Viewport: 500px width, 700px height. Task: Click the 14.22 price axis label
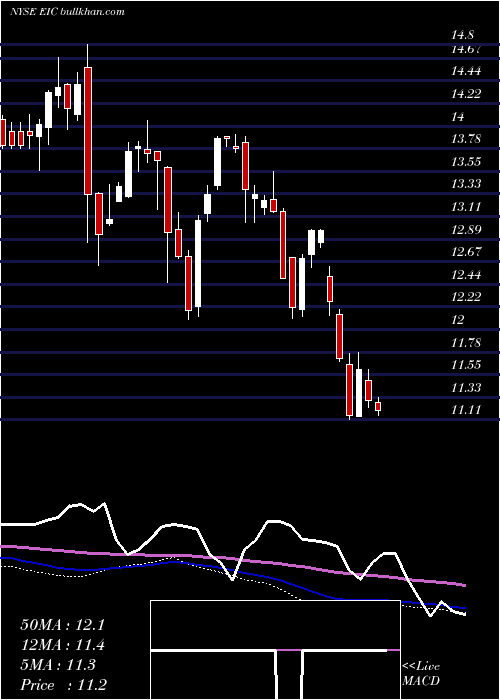[x=466, y=94]
